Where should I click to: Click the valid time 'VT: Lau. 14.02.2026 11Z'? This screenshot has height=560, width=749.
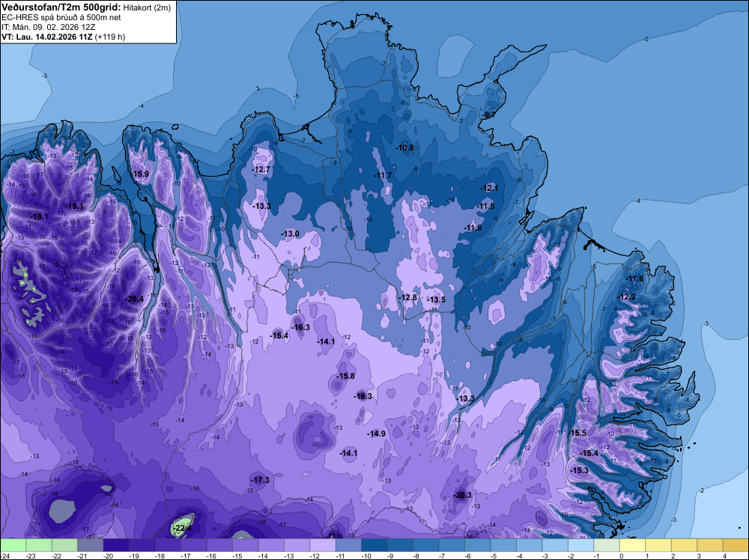pos(47,37)
